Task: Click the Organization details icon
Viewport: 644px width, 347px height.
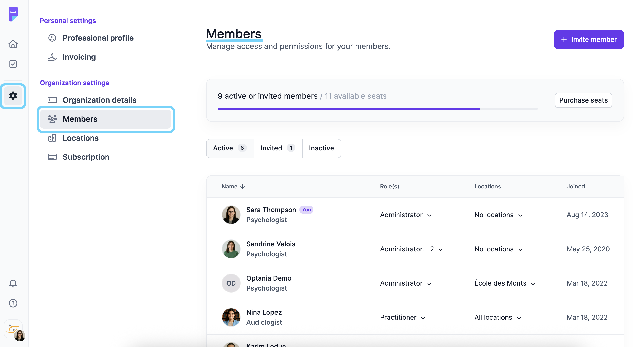Action: pyautogui.click(x=52, y=100)
